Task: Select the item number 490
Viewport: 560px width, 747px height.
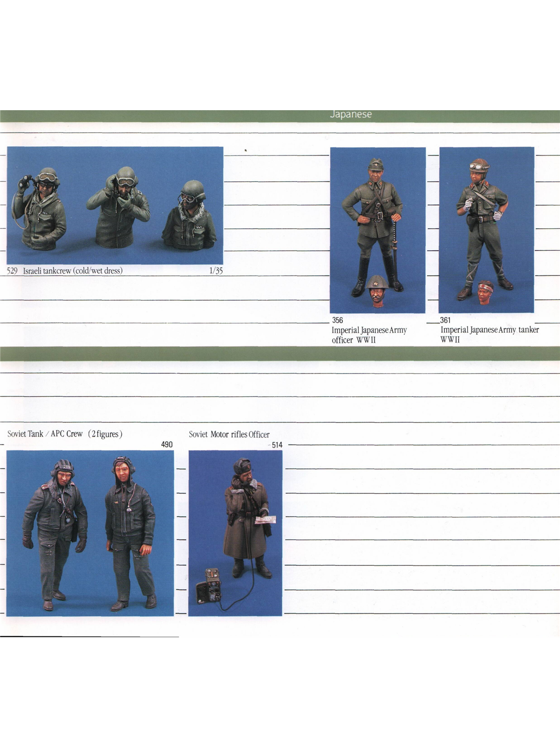Action: (167, 444)
